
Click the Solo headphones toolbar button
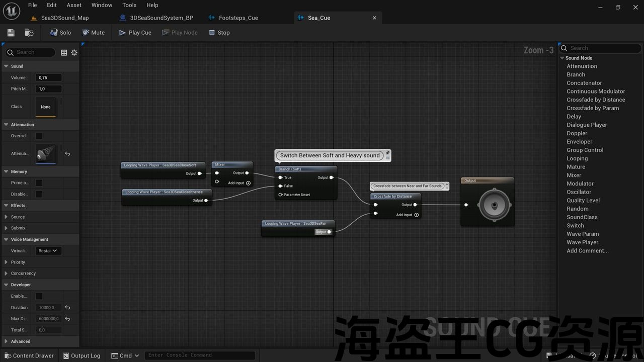click(60, 33)
